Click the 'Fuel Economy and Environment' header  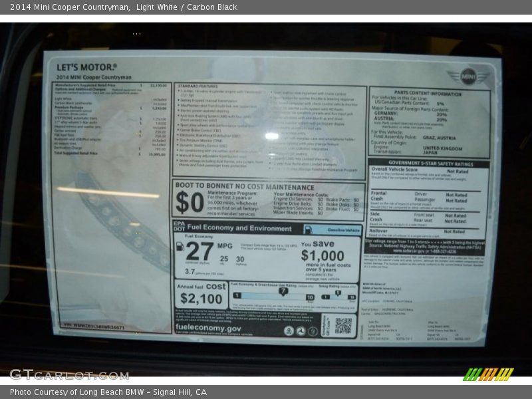pos(239,228)
